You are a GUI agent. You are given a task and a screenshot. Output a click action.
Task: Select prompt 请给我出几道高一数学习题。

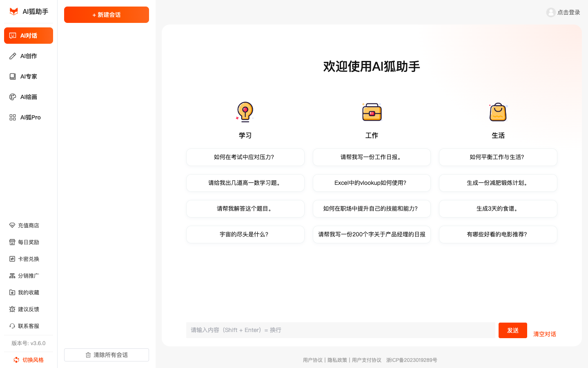point(245,183)
